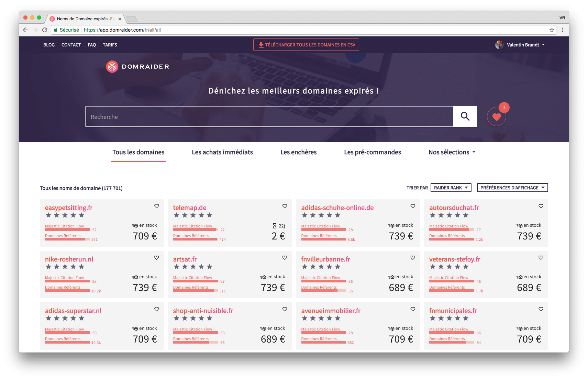The height and width of the screenshot is (380, 588).
Task: Open the Chrome three-dot menu
Action: coord(563,30)
